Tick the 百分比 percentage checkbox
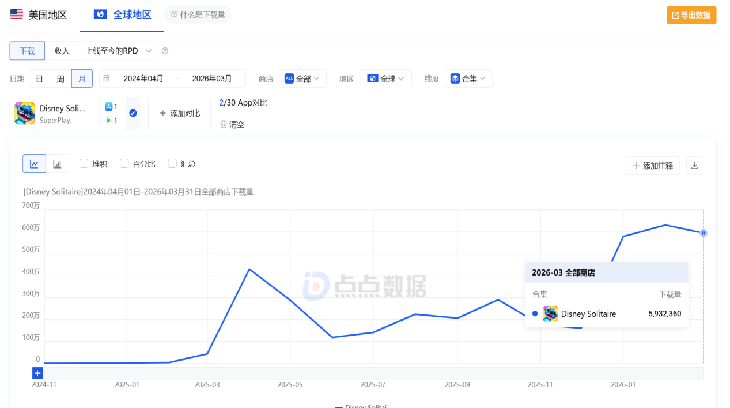 coord(124,164)
